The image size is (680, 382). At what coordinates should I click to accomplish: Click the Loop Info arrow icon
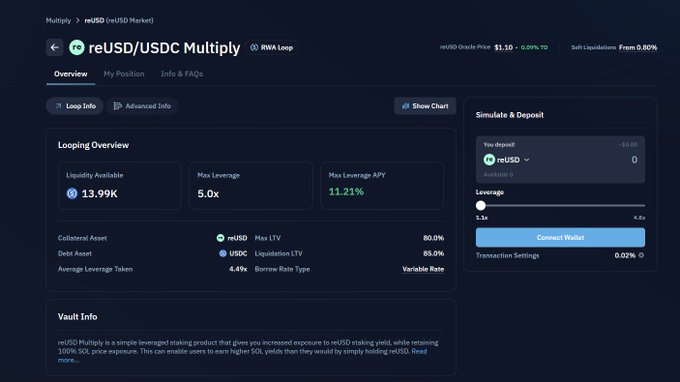pos(59,106)
